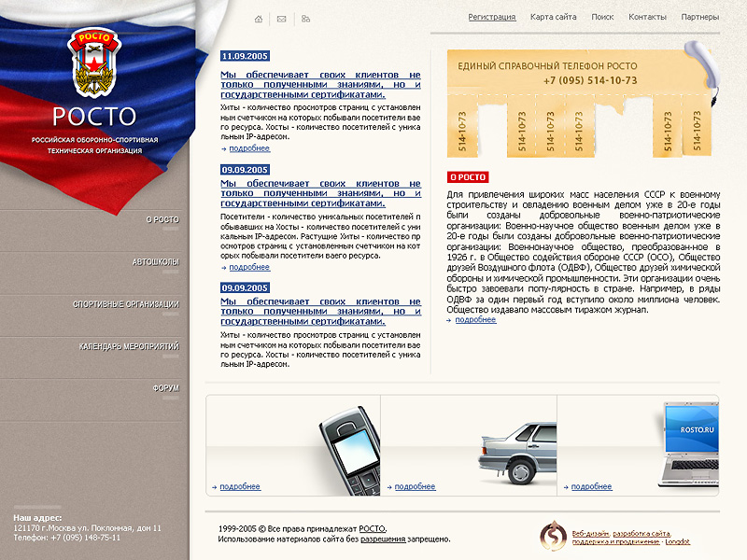Click the phone number +7 (095) 514-10-73
Image resolution: width=747 pixels, height=560 pixels.
pos(590,80)
